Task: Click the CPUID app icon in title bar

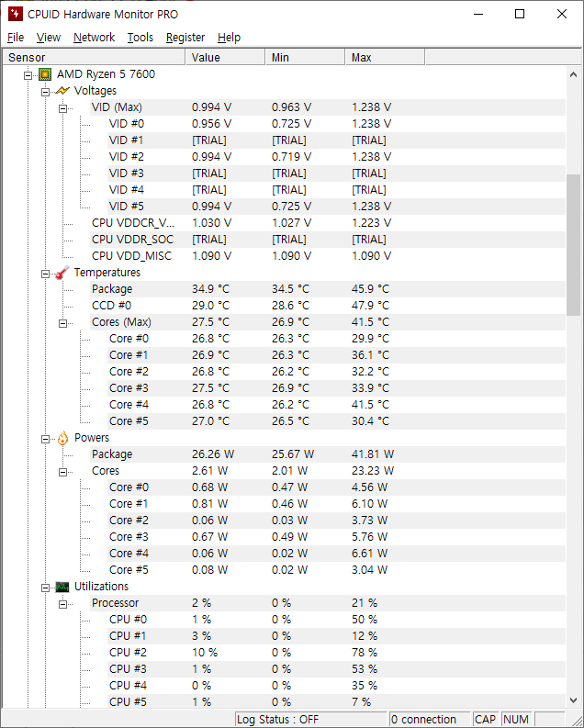Action: pos(14,14)
